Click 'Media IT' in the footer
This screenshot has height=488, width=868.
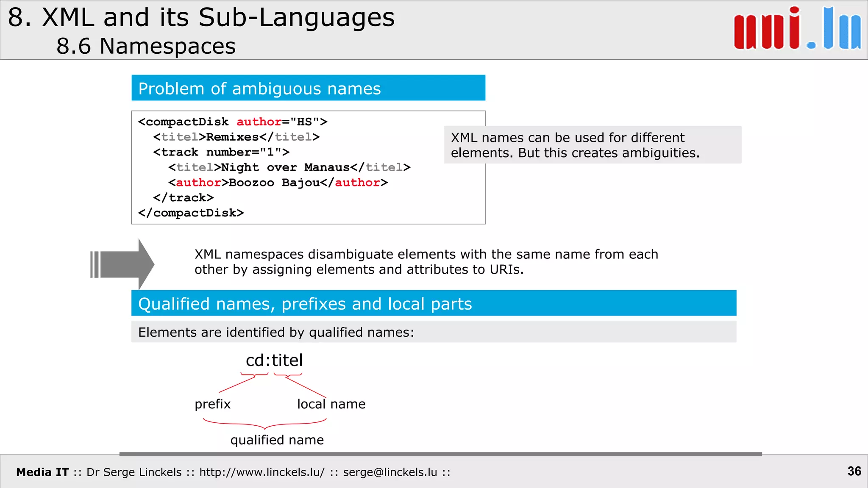tap(42, 472)
